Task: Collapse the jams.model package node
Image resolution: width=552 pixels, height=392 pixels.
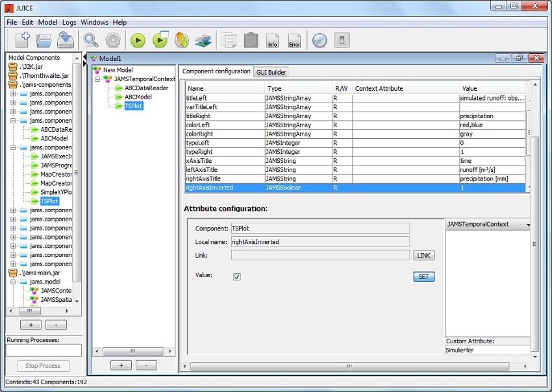Action: (14, 282)
